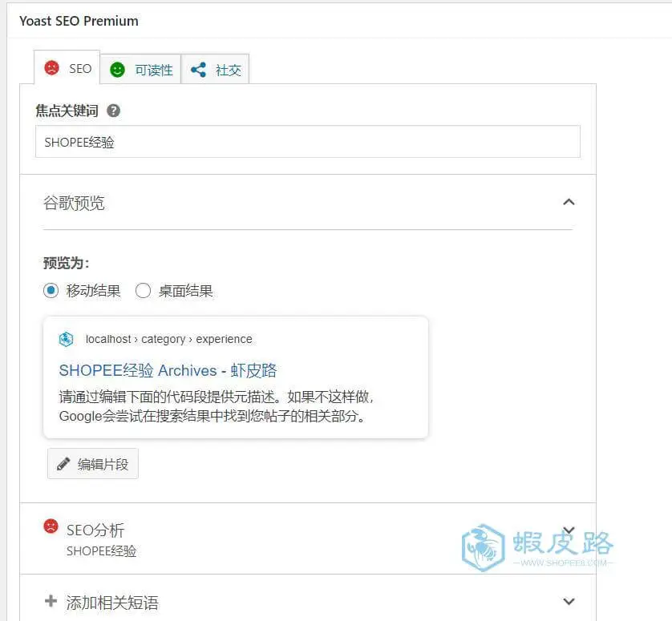
Task: Click the share icon on 社交 tab
Action: [x=198, y=70]
